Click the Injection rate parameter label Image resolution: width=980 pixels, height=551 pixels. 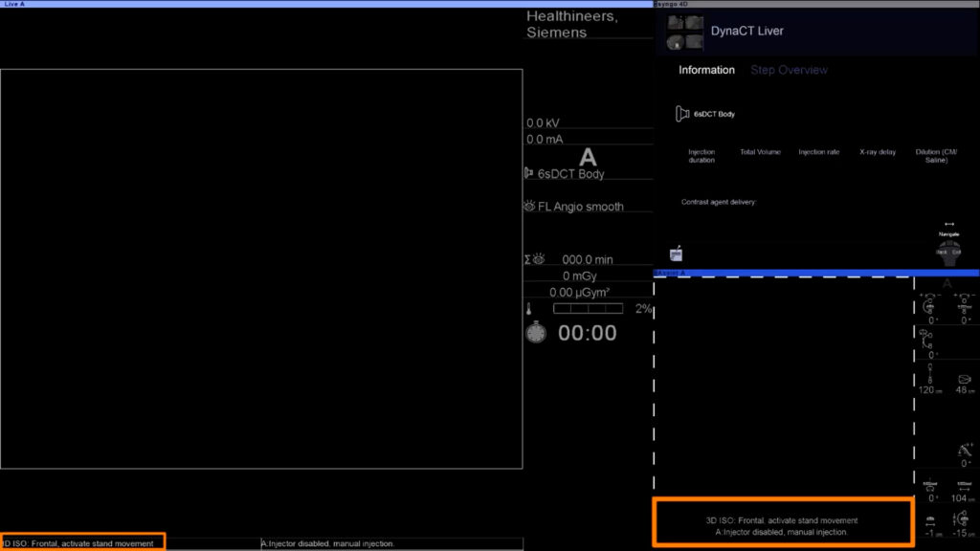pos(818,152)
